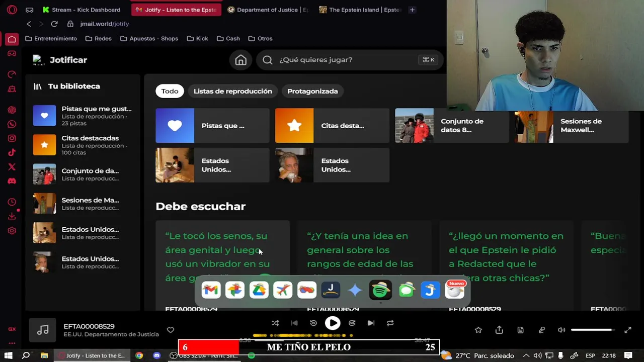Viewport: 644px width, 362px height.
Task: Click the search field "¿Qué quieres jugar?"
Action: tap(350, 60)
